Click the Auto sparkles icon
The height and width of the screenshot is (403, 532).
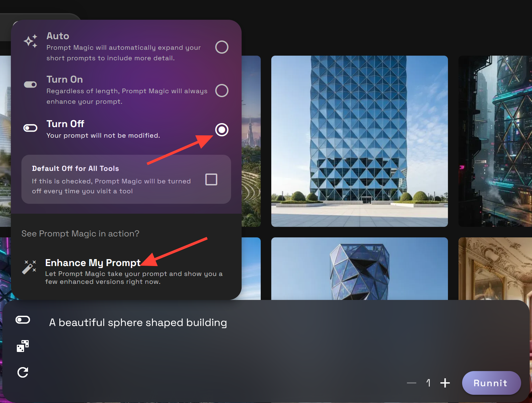pyautogui.click(x=30, y=41)
